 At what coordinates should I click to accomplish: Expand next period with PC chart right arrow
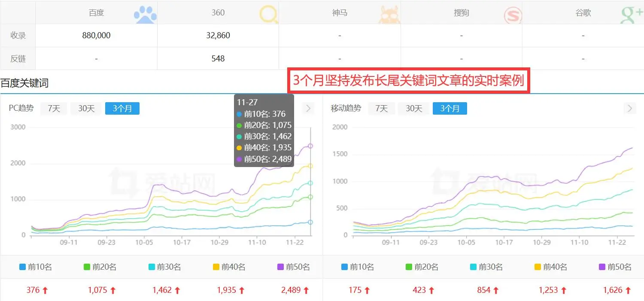point(307,108)
